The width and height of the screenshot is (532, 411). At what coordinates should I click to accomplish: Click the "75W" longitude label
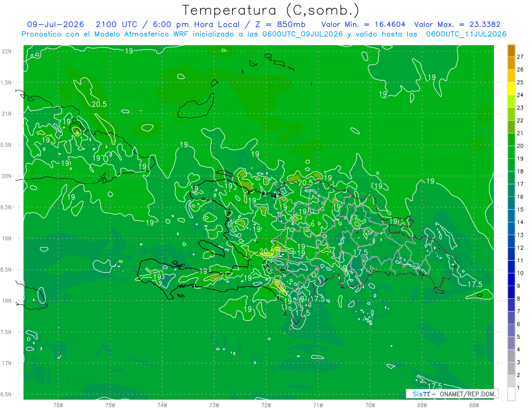click(110, 405)
